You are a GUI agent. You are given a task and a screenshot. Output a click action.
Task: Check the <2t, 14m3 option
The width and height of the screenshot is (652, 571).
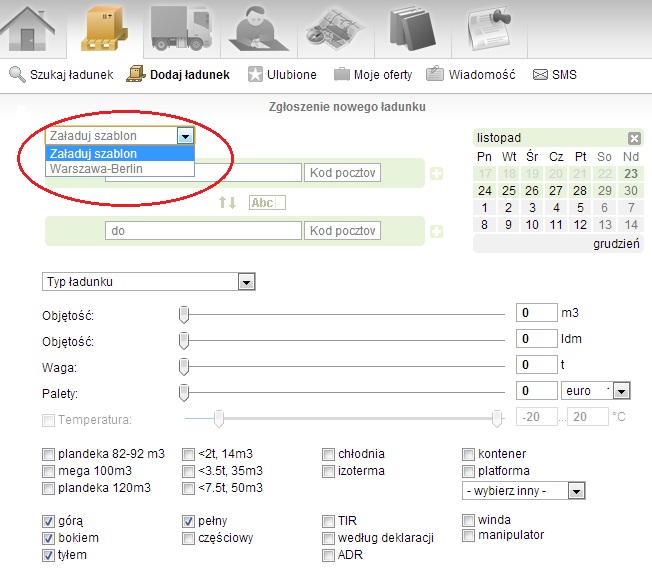click(x=188, y=454)
